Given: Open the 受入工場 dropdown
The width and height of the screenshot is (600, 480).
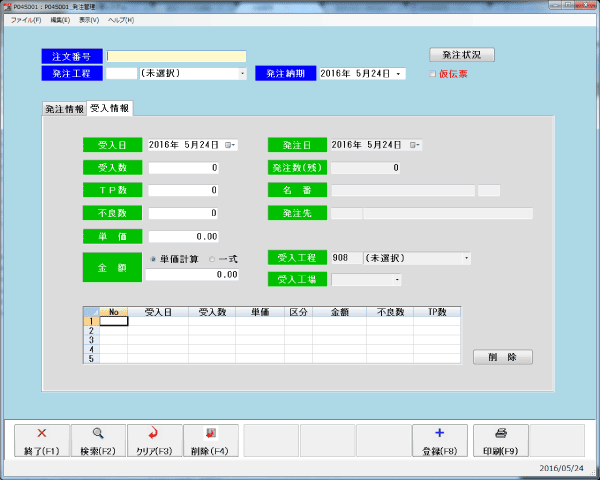Looking at the screenshot, I should [397, 280].
